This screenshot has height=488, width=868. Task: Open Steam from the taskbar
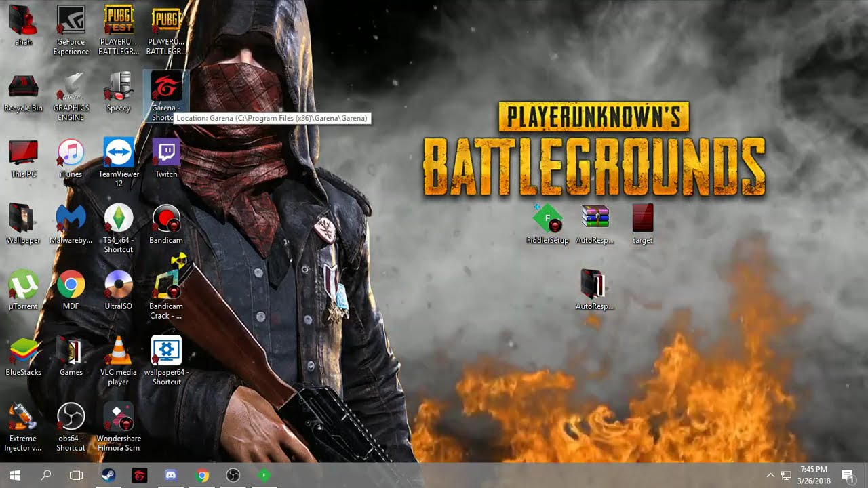108,475
